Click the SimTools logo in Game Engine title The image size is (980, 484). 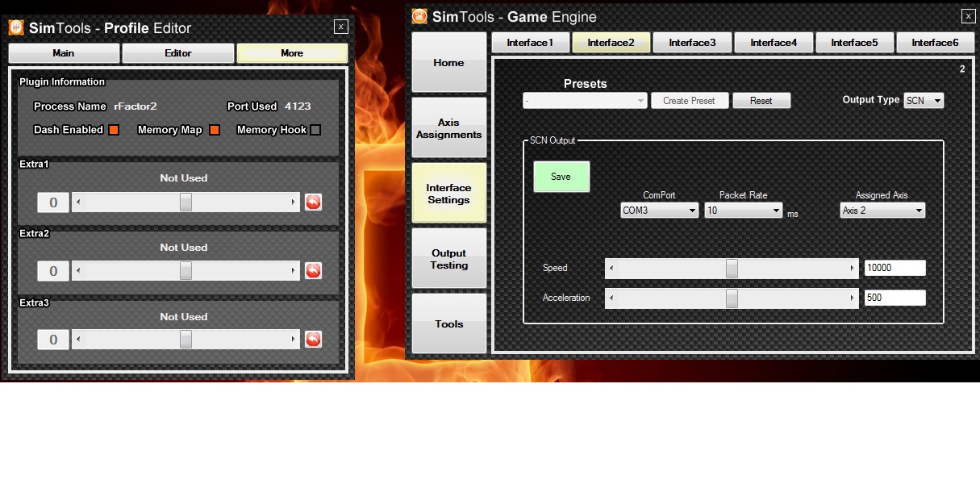[419, 15]
